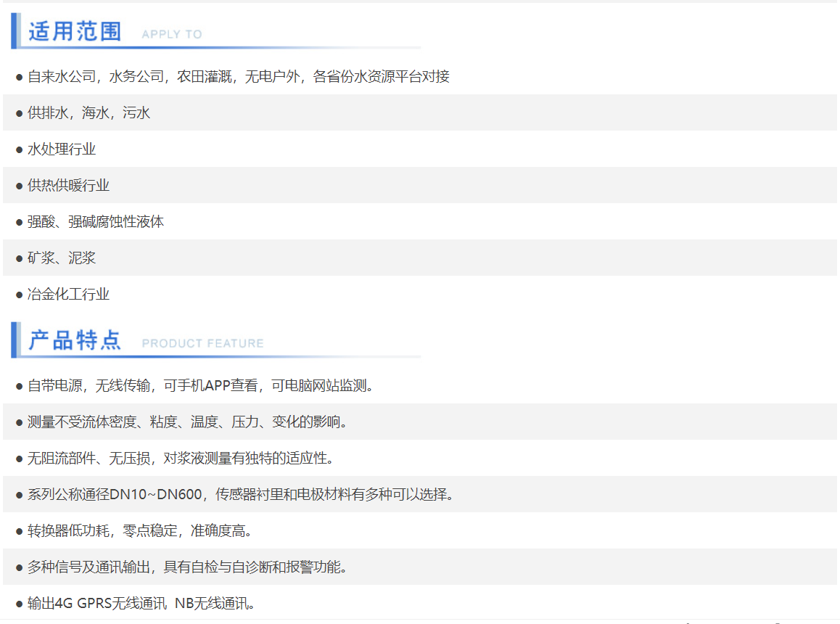
Task: Select the 水处理行业 list item
Action: click(x=62, y=149)
